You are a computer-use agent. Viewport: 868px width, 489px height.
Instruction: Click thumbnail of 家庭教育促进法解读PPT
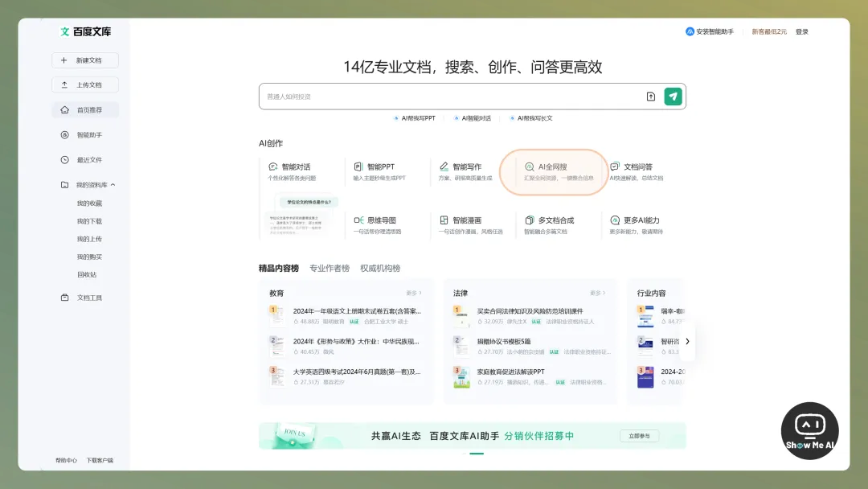tap(461, 376)
